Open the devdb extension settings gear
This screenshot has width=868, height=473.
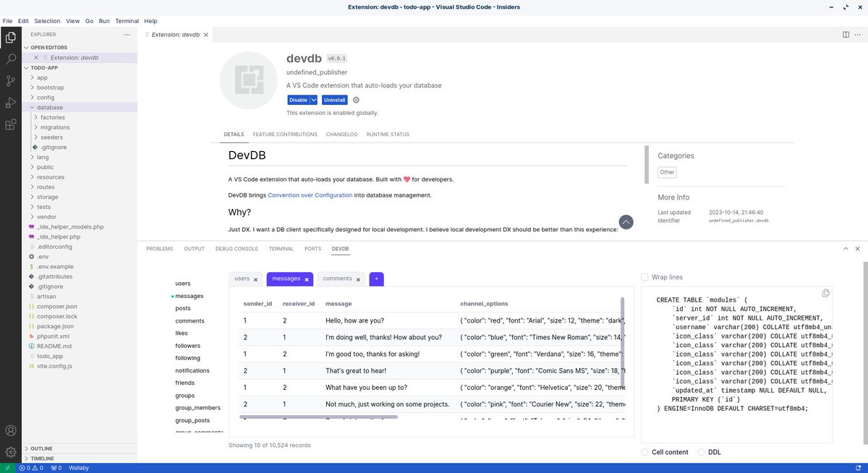point(356,100)
